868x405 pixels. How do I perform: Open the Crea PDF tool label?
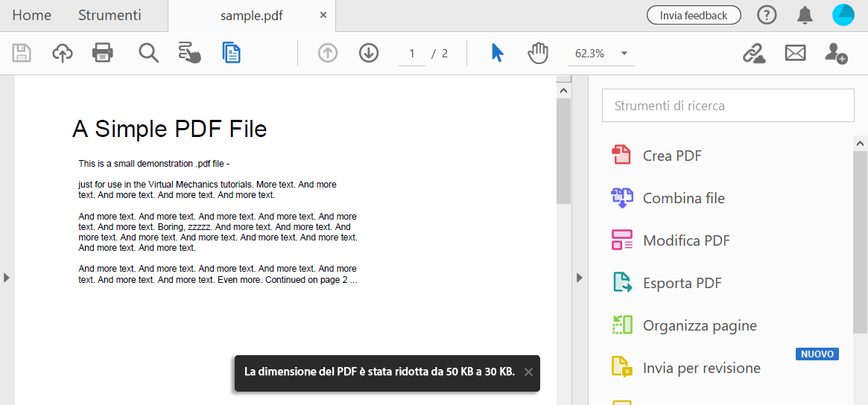click(x=672, y=156)
